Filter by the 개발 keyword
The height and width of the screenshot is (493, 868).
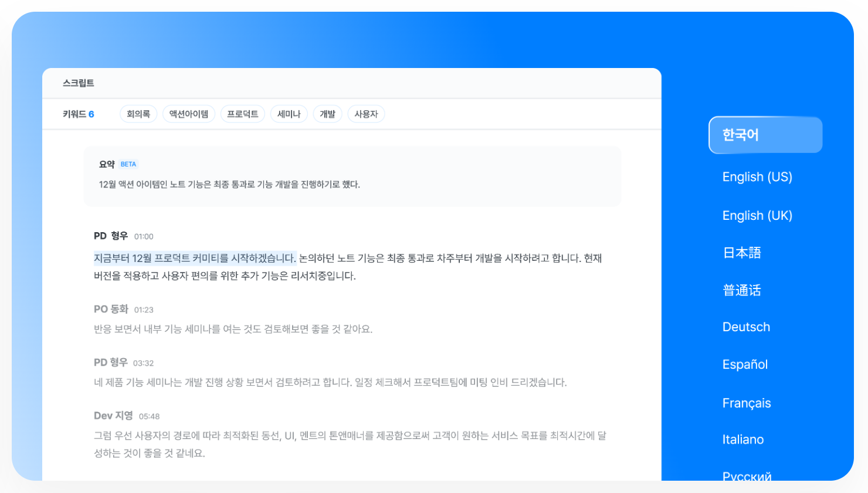click(327, 114)
